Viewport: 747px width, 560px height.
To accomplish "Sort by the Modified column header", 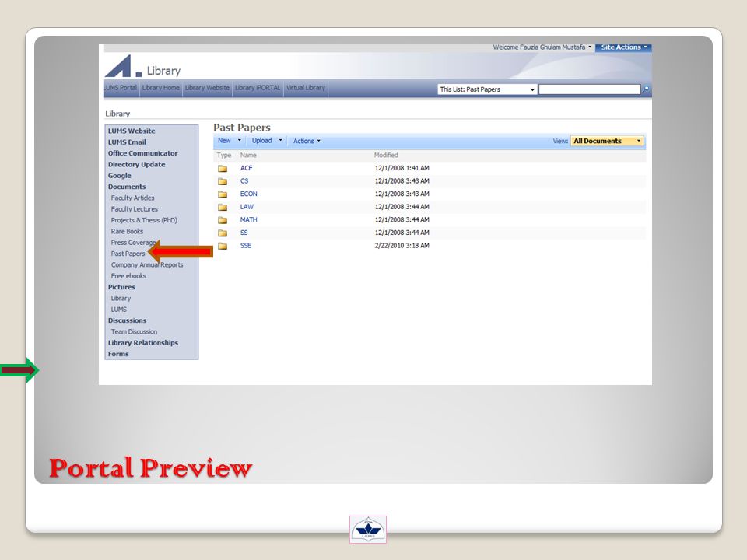I will [x=386, y=156].
